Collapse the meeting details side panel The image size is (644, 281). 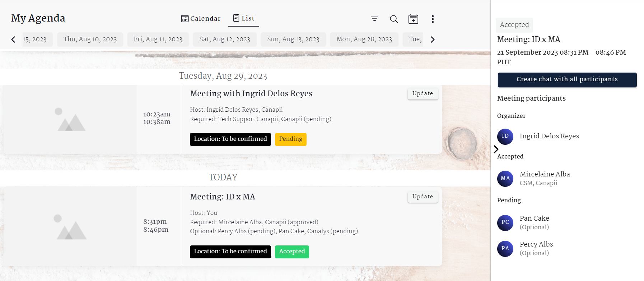(496, 149)
